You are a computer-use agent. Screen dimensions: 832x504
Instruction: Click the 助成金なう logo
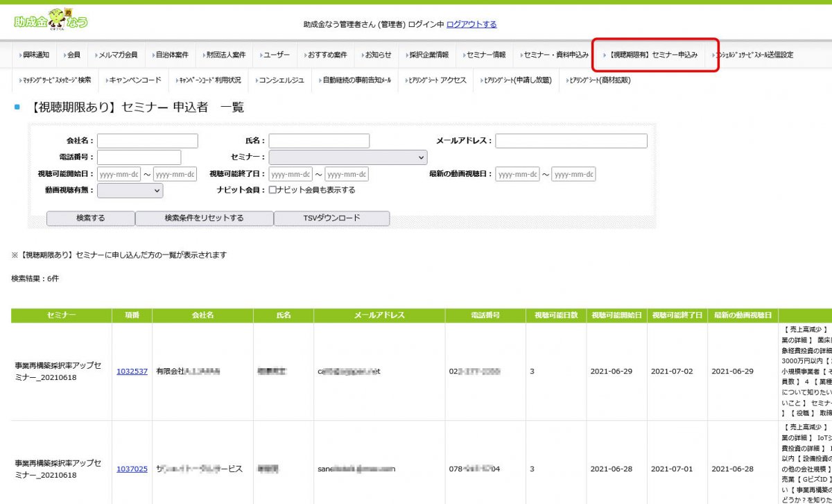pyautogui.click(x=51, y=19)
